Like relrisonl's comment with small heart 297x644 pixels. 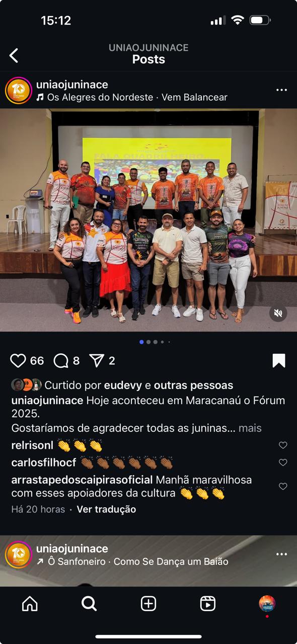coord(283,445)
